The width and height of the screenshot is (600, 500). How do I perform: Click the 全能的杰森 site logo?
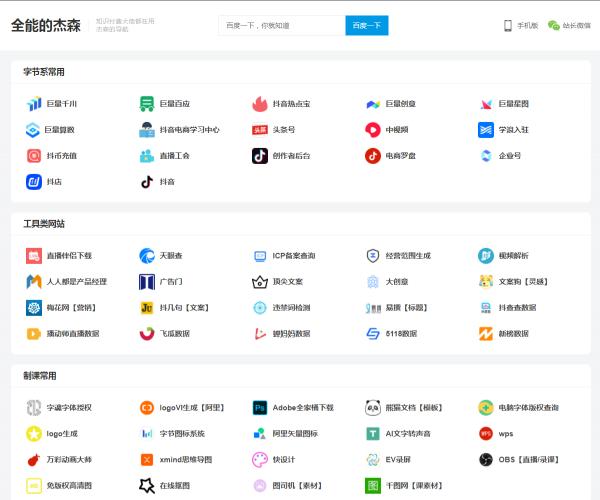(x=46, y=26)
